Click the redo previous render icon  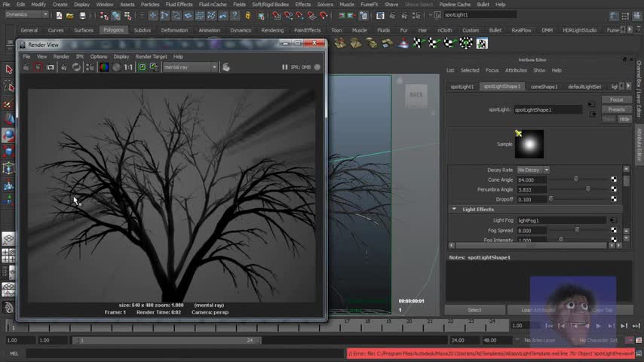click(x=26, y=67)
